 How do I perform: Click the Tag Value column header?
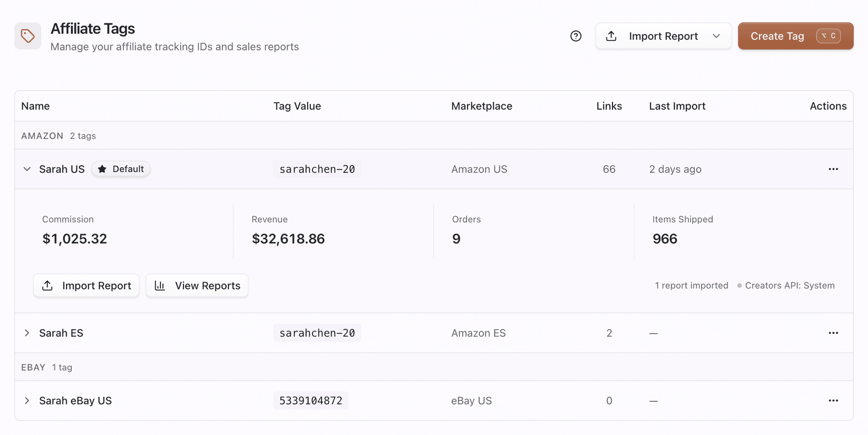tap(297, 106)
